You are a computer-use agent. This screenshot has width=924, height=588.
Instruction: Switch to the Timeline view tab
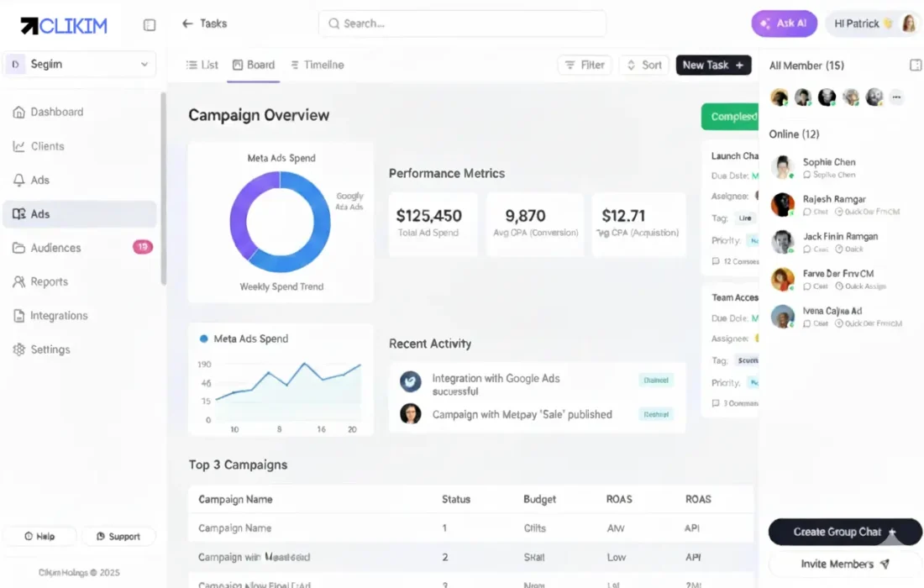click(x=317, y=65)
